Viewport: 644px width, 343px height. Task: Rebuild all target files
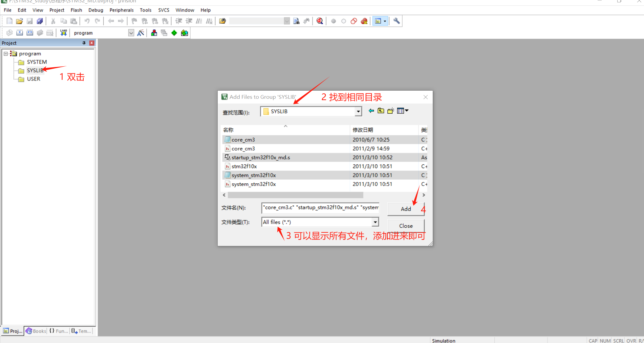click(30, 33)
